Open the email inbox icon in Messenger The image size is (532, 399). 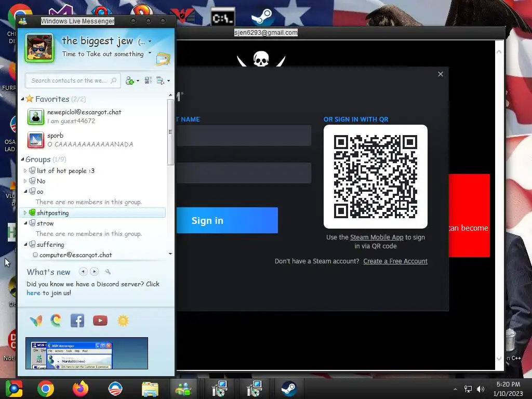(163, 59)
